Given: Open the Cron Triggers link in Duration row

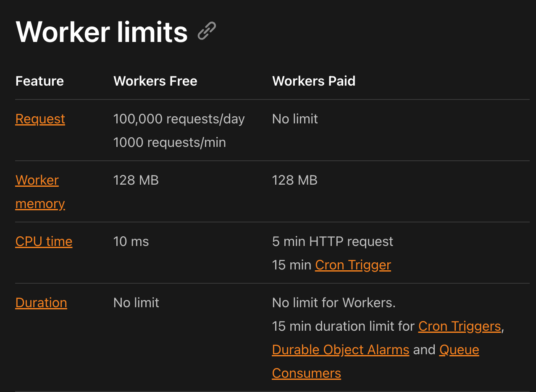Looking at the screenshot, I should pos(460,326).
